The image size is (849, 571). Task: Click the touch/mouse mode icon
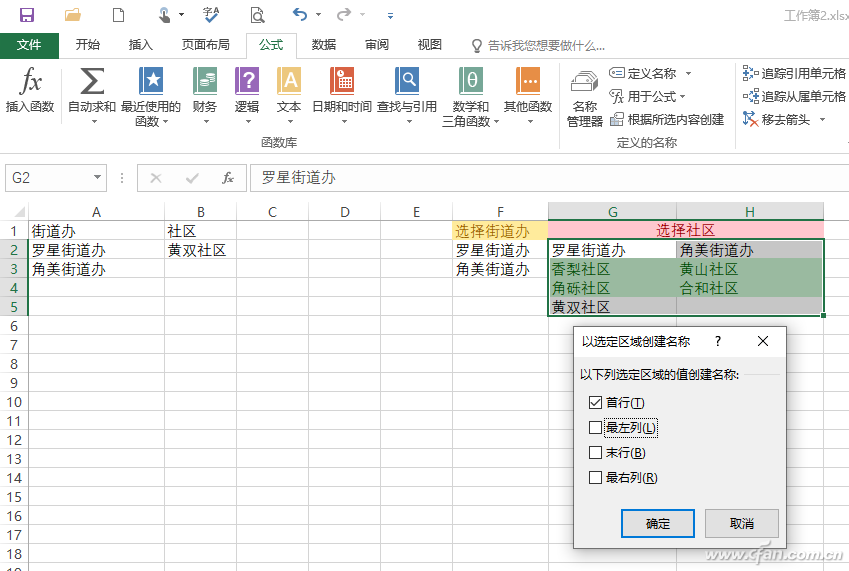165,15
